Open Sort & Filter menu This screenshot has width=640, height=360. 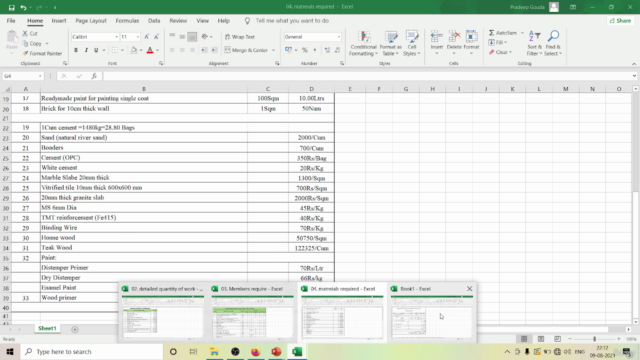534,43
